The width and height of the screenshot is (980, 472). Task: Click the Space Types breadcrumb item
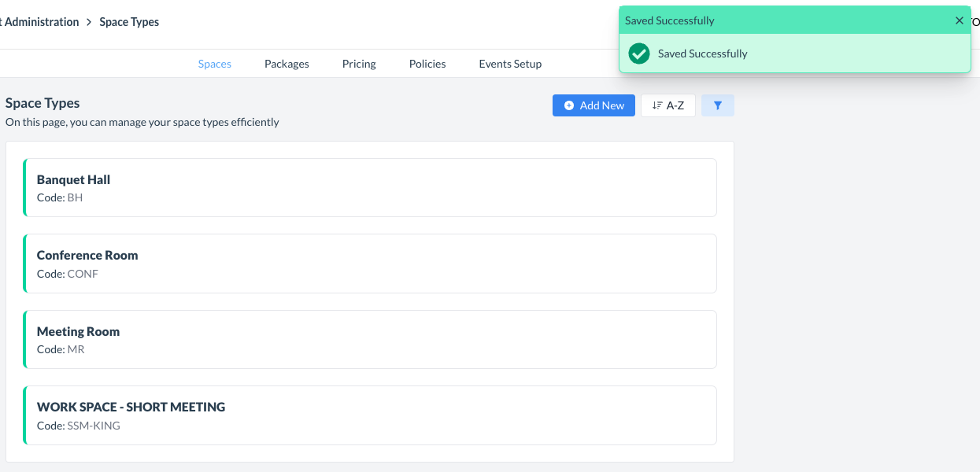pos(129,22)
